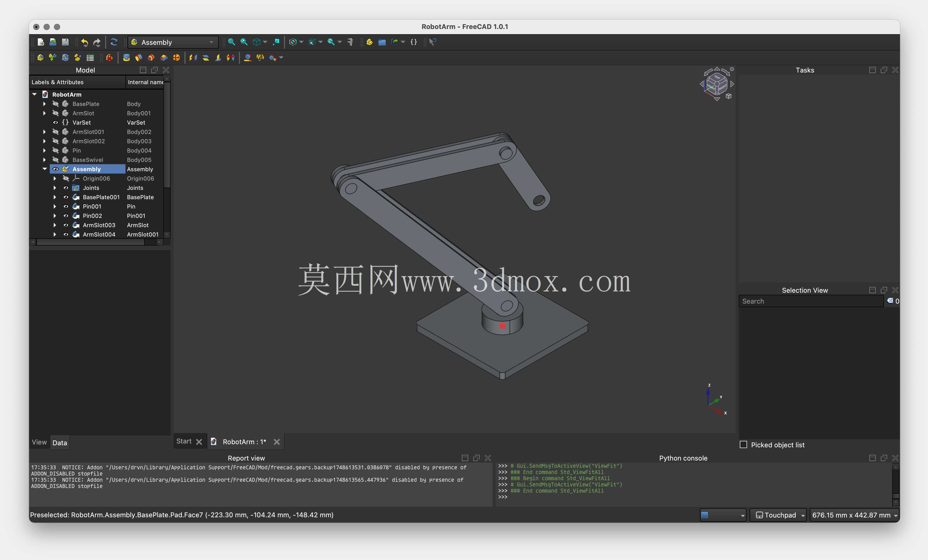Close the Start tab
Viewport: 928px width, 560px height.
pyautogui.click(x=199, y=442)
